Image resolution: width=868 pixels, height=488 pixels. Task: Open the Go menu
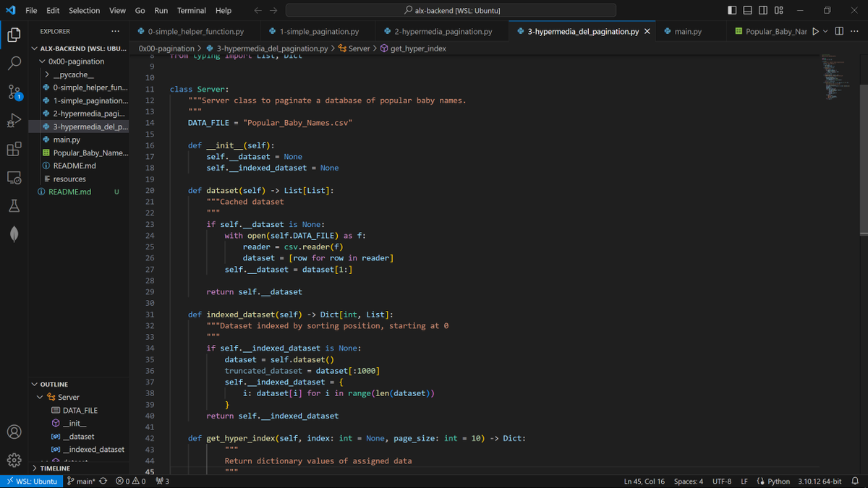[x=140, y=10]
